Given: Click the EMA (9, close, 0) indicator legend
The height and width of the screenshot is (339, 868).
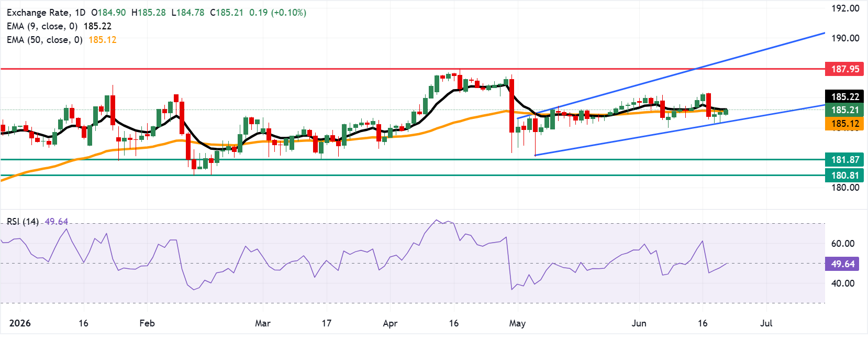Looking at the screenshot, I should click(42, 26).
